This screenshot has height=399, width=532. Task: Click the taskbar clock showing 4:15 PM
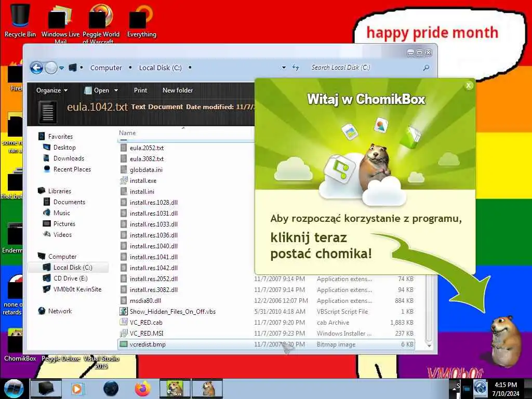pyautogui.click(x=506, y=389)
